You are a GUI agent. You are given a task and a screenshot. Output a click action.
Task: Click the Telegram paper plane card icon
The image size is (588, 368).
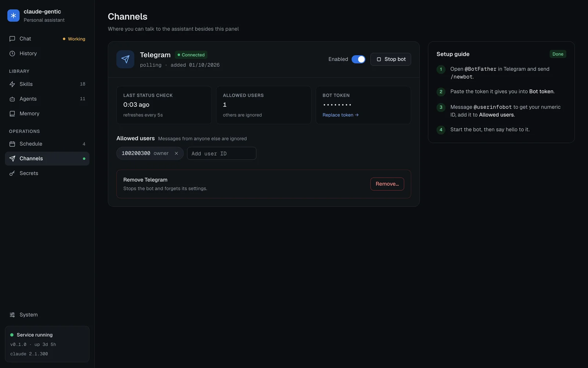point(125,59)
